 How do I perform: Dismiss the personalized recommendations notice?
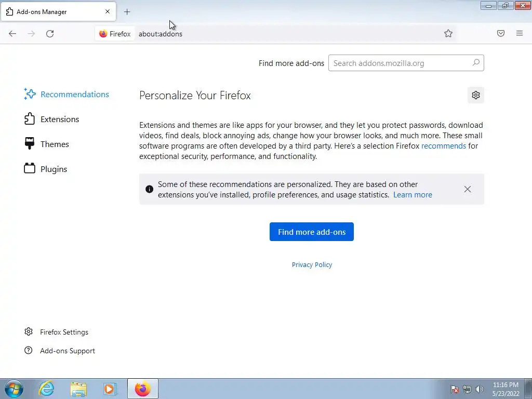[468, 189]
